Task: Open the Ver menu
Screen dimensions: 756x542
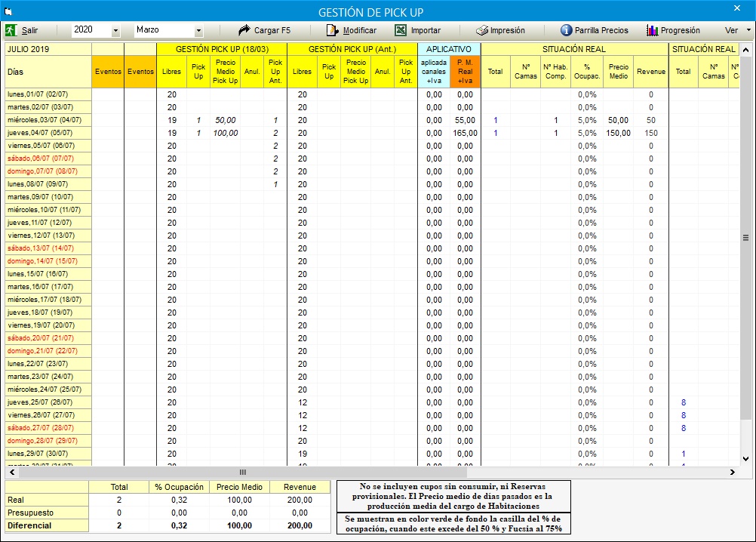Action: point(731,30)
